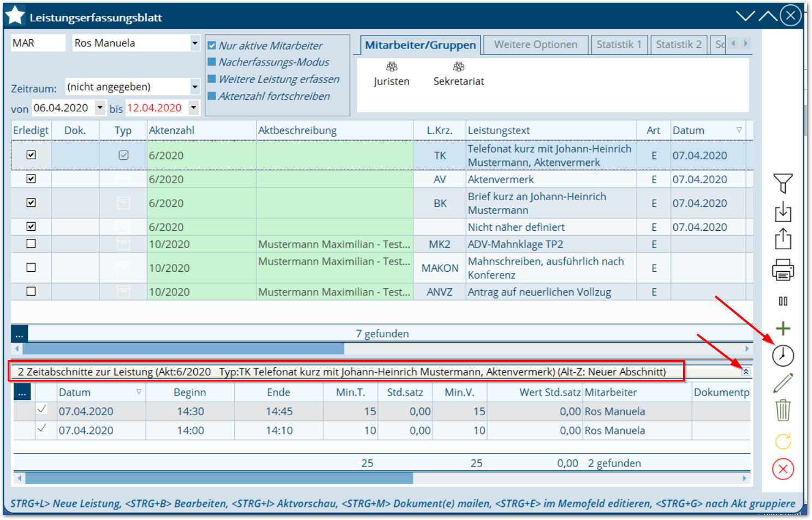
Task: Switch to the Mitarbeiter/Gruppen tab
Action: (420, 45)
